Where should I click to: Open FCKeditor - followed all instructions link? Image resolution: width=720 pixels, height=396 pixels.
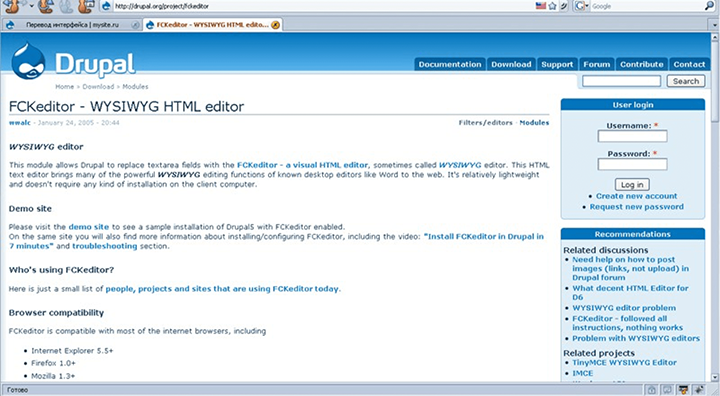tap(627, 323)
